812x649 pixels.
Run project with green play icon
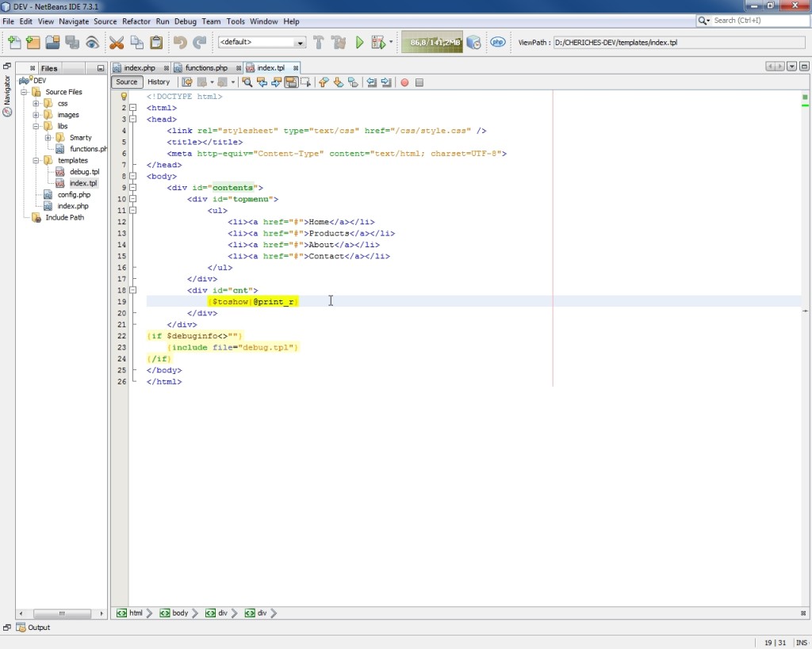(359, 43)
